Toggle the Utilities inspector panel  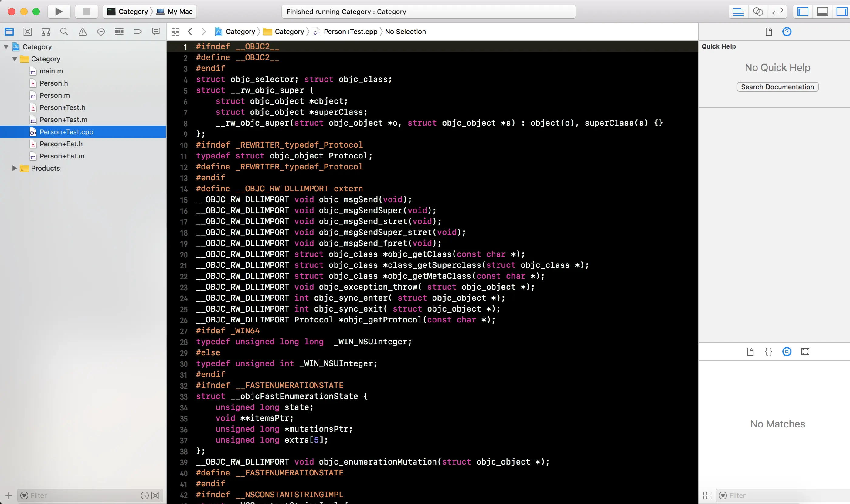[841, 12]
